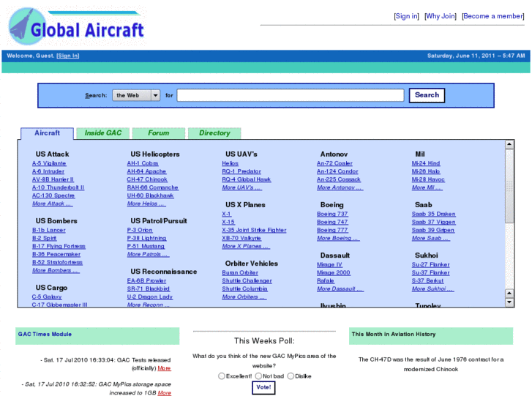Open EA-6B Prowler link
The image size is (532, 399).
coord(146,281)
